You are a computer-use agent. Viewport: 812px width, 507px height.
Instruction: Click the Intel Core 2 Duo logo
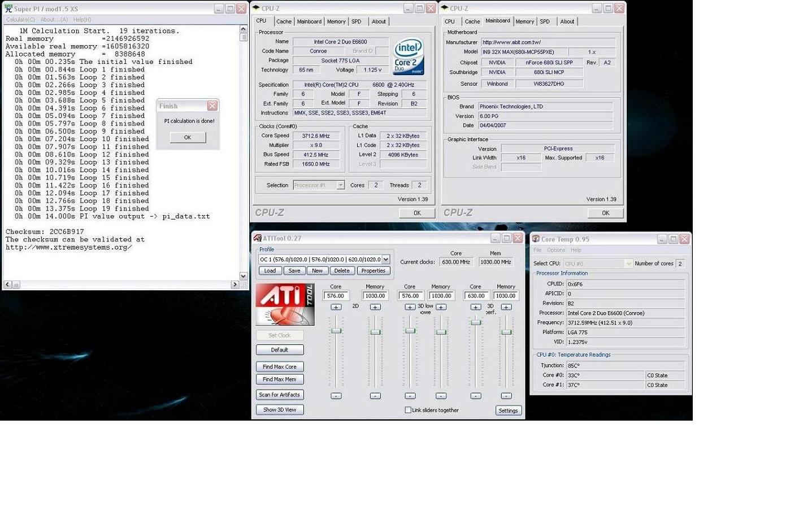(x=408, y=56)
